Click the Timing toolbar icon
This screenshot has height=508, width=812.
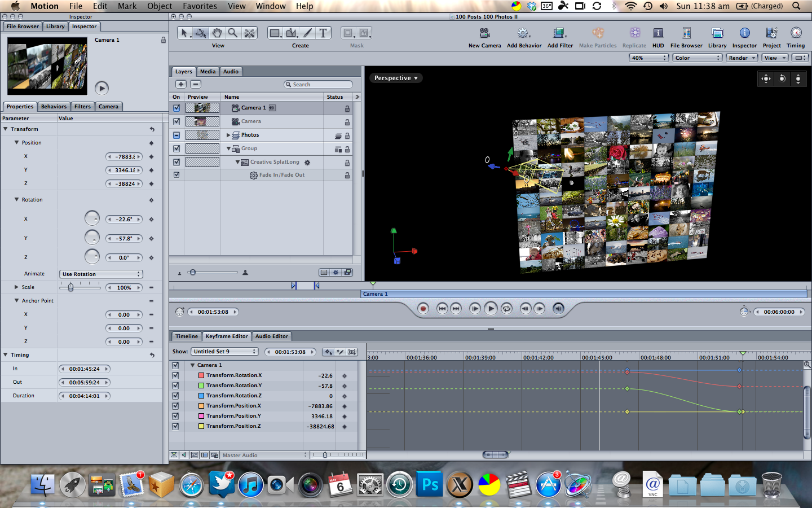tap(795, 33)
